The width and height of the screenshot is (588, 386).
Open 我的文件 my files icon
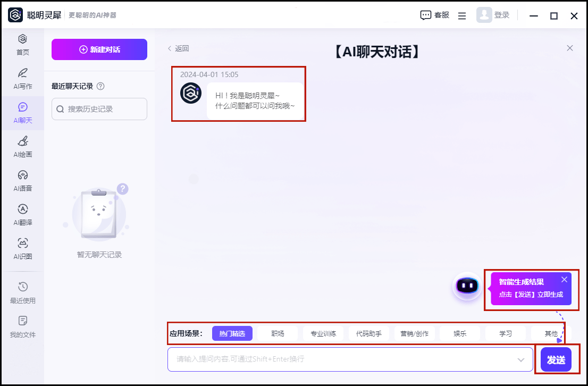22,322
